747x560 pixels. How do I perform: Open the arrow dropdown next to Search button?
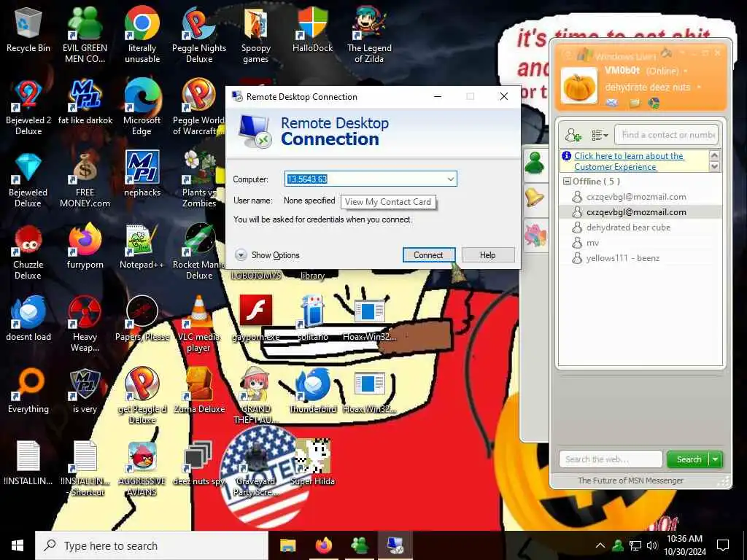point(716,459)
